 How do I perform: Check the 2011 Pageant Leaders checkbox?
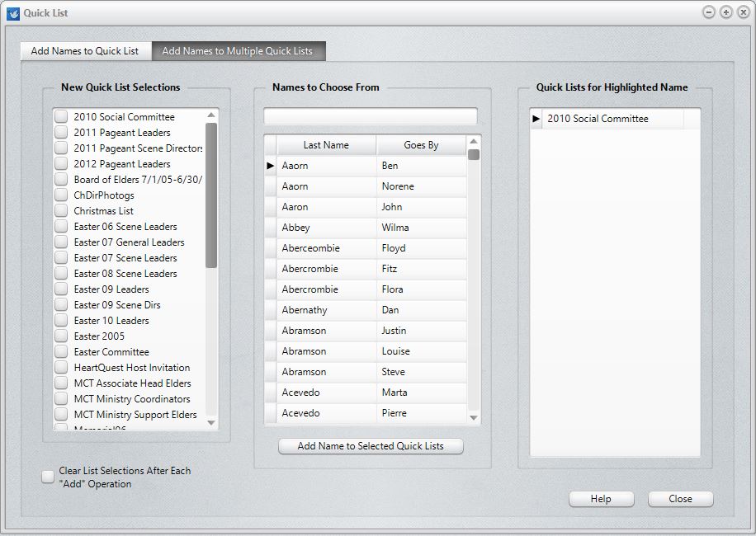point(61,133)
